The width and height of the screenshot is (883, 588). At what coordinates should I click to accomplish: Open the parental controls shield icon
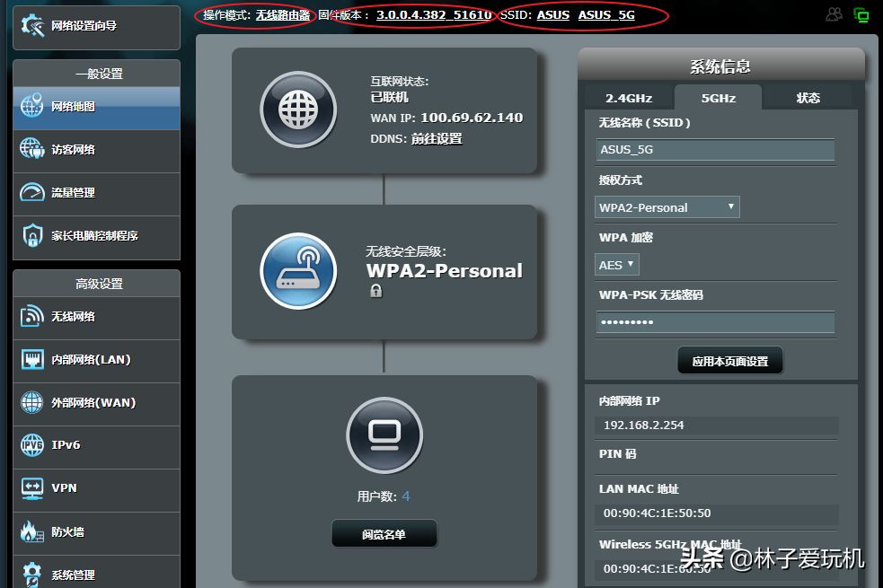tap(32, 235)
